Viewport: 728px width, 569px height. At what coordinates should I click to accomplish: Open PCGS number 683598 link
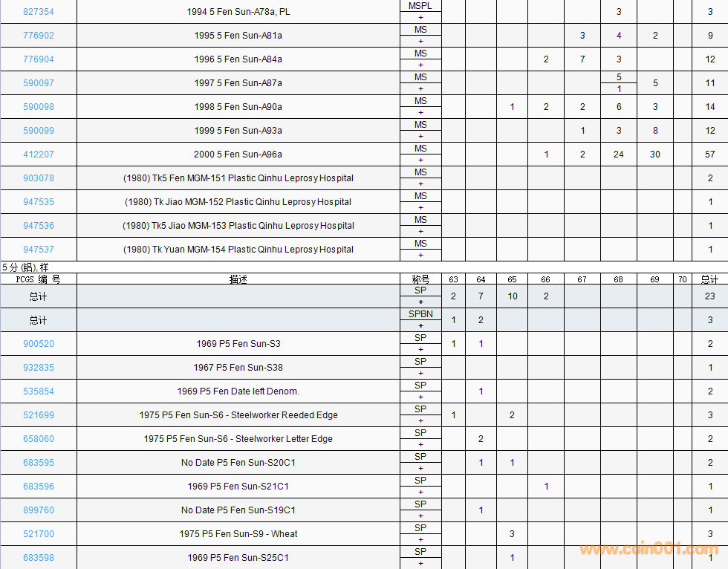coord(39,557)
